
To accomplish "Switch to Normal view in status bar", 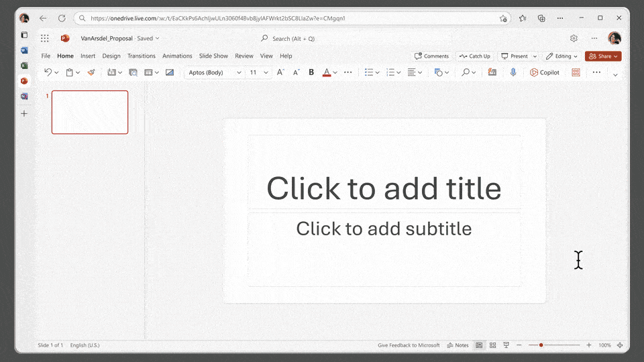I will coord(479,345).
